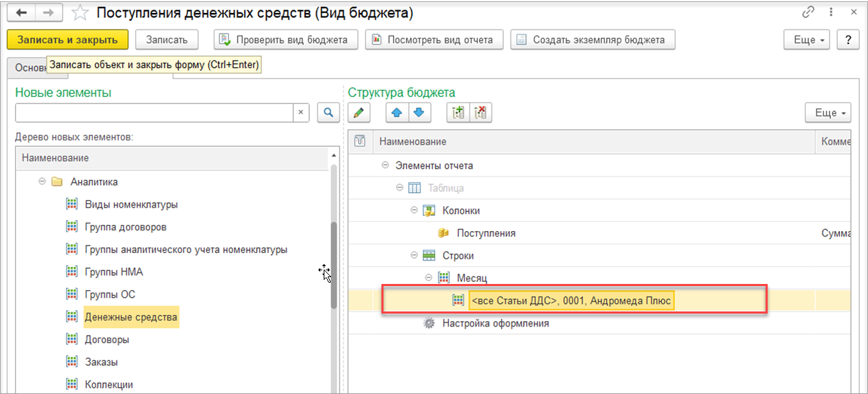
Task: Move selected element down with blue arrow
Action: [419, 113]
